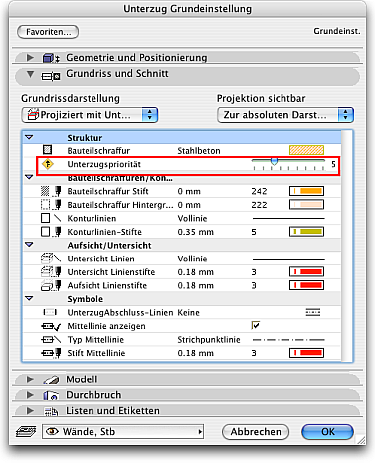
Task: Click the Untersicht Linienstifte icon
Action: [x=51, y=272]
